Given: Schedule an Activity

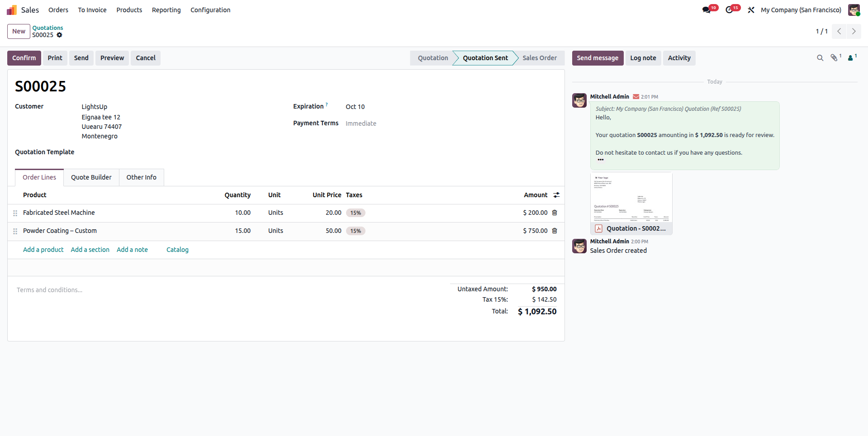Looking at the screenshot, I should [679, 58].
